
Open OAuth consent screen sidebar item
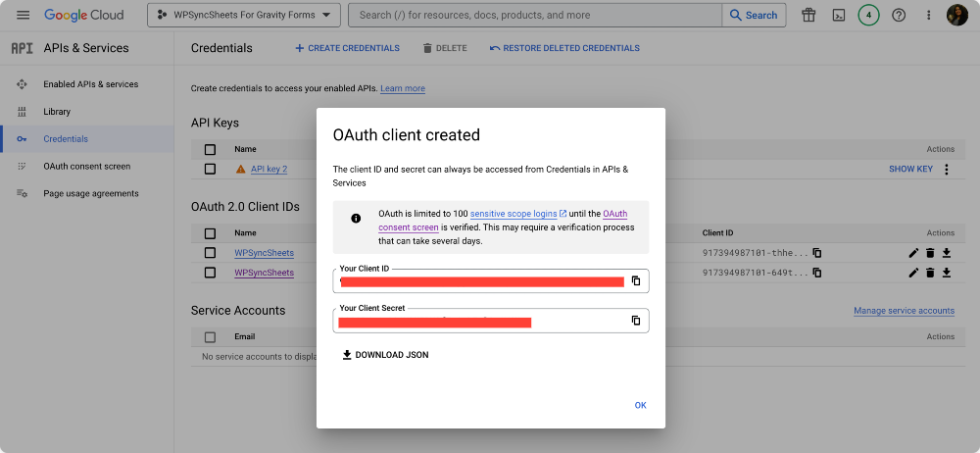[x=87, y=167]
